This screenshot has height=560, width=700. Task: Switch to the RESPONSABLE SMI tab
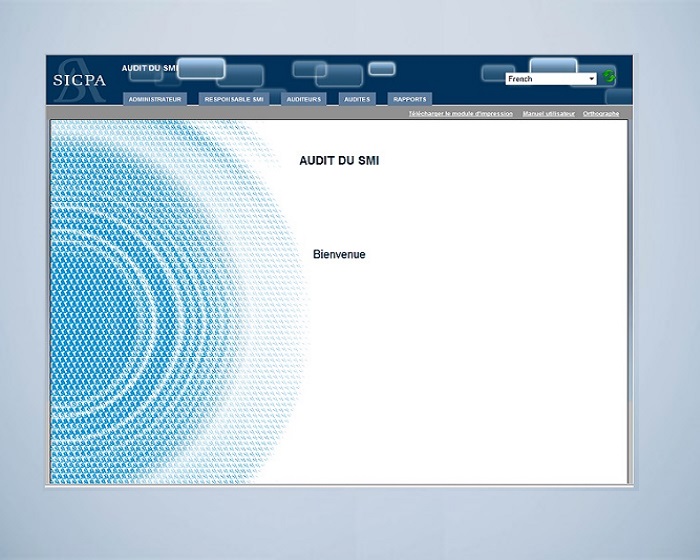pos(235,99)
